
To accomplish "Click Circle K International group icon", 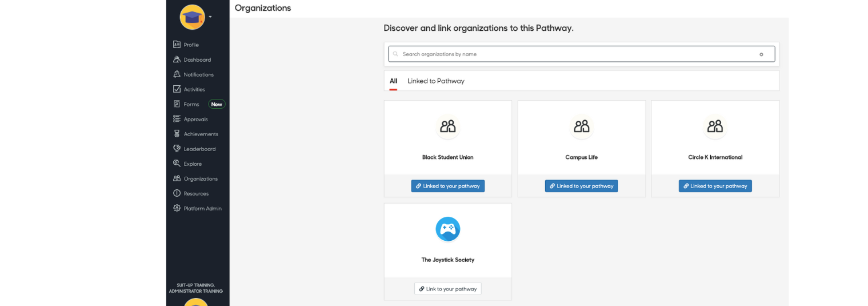I will (x=715, y=126).
